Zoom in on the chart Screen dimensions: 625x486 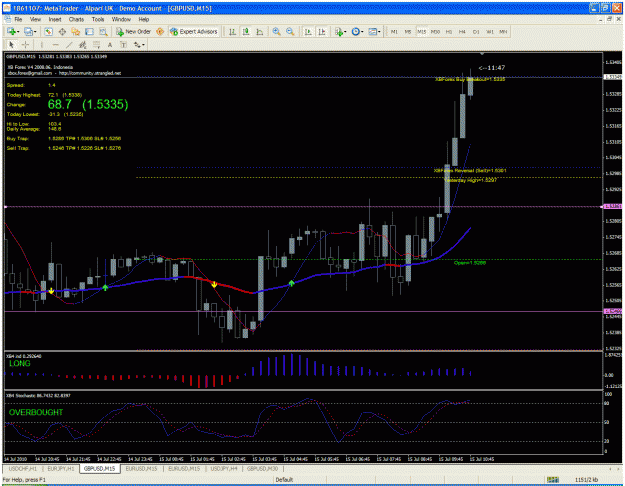coord(276,31)
